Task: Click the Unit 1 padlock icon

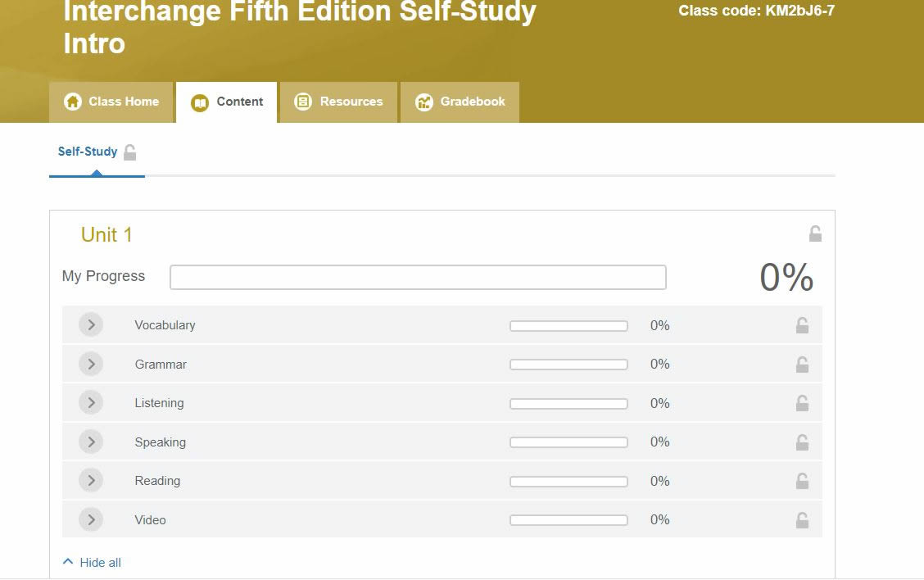Action: tap(815, 233)
